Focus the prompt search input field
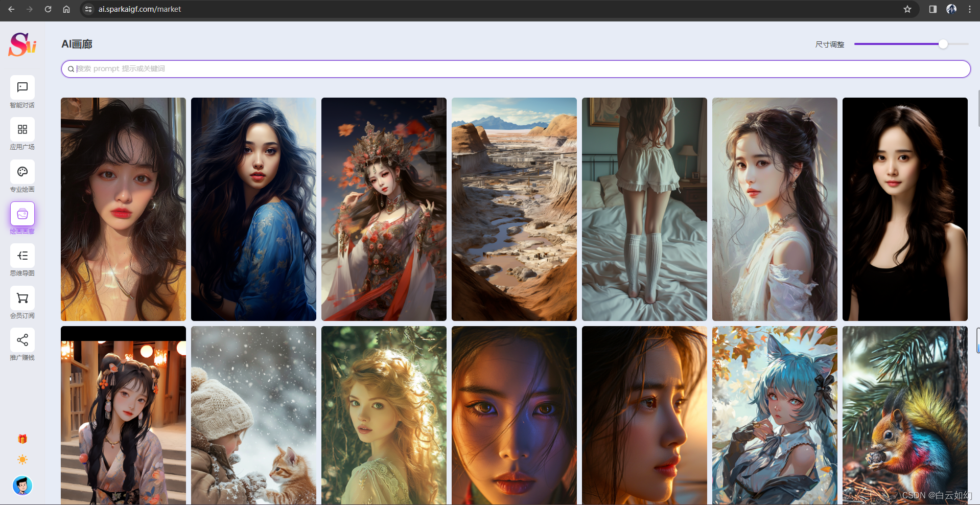This screenshot has width=980, height=505. coord(516,69)
